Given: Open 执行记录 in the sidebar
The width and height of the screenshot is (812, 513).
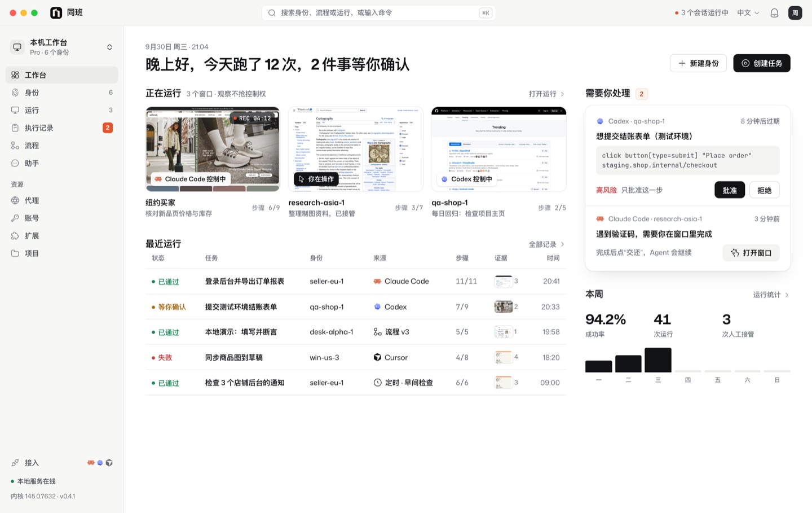Looking at the screenshot, I should (x=61, y=128).
